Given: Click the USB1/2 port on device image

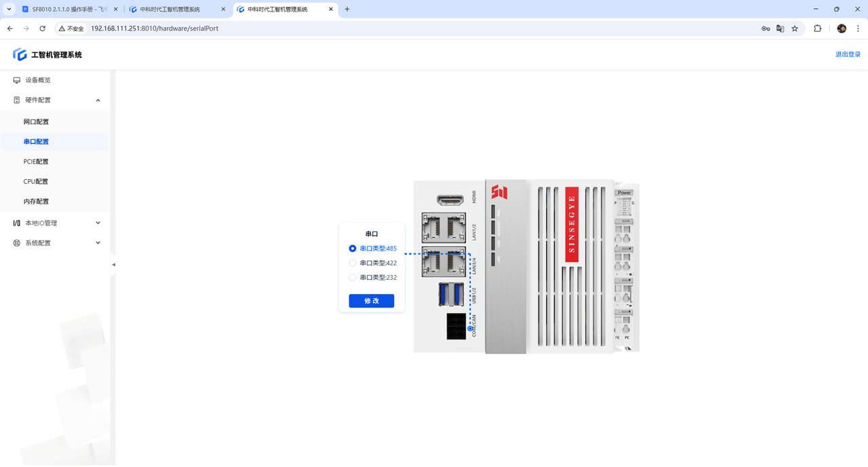Looking at the screenshot, I should [x=452, y=295].
